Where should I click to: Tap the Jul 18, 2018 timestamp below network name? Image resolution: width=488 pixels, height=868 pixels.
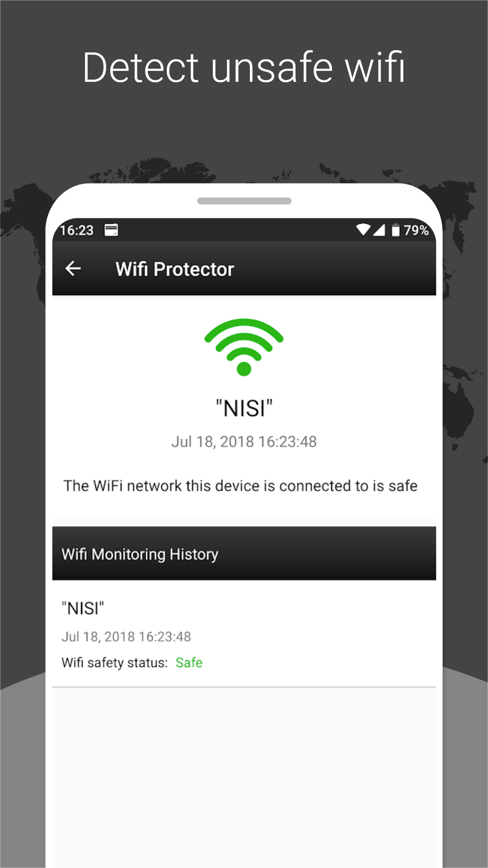pos(244,442)
